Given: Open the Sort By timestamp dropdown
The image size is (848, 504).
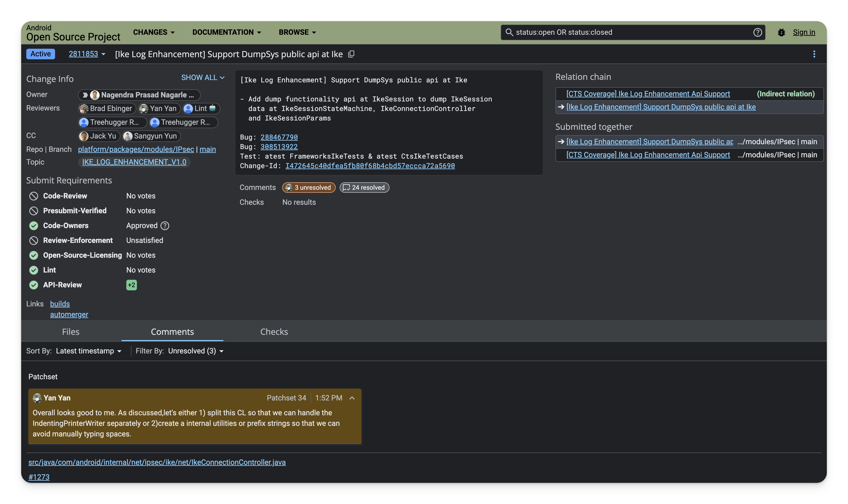Looking at the screenshot, I should 89,351.
